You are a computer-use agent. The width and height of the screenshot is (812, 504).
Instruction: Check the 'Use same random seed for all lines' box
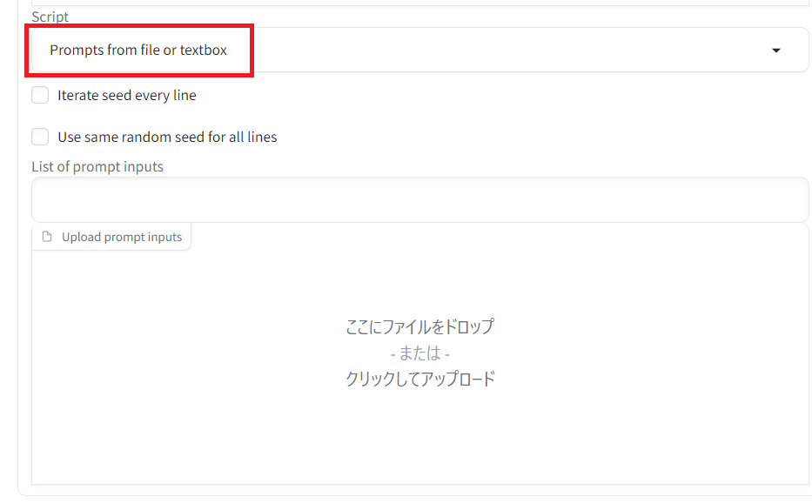tap(40, 137)
